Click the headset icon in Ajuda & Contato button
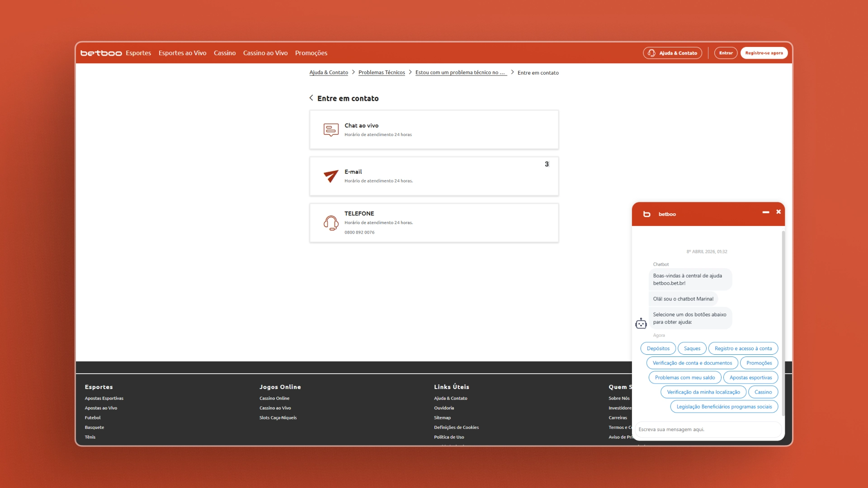The image size is (868, 488). point(651,53)
